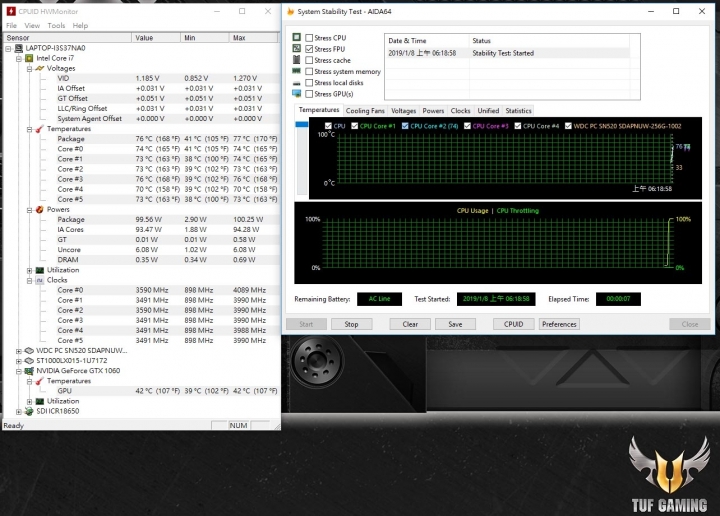Click the Stress GPU(s) monitor icon
This screenshot has height=516, width=720.
coord(297,94)
